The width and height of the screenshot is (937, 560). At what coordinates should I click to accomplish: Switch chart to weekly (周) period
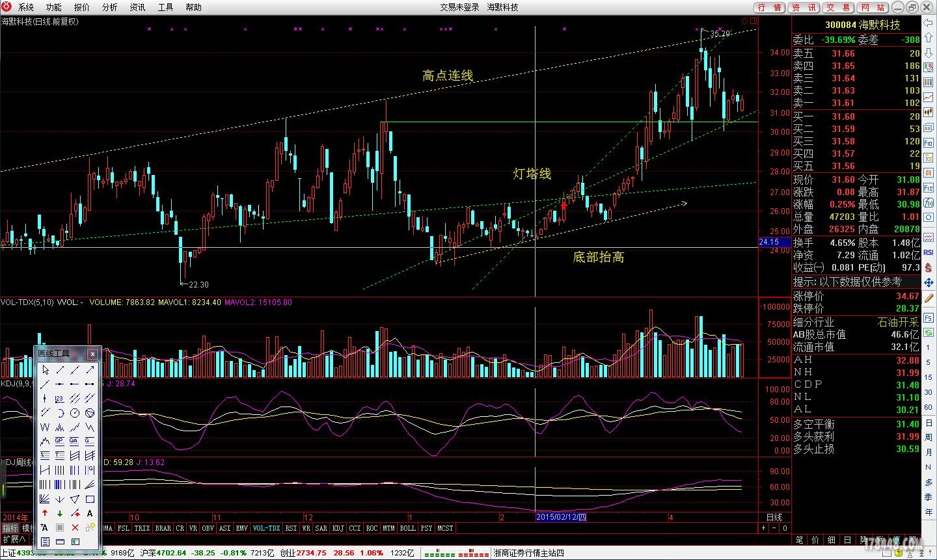pos(929,437)
